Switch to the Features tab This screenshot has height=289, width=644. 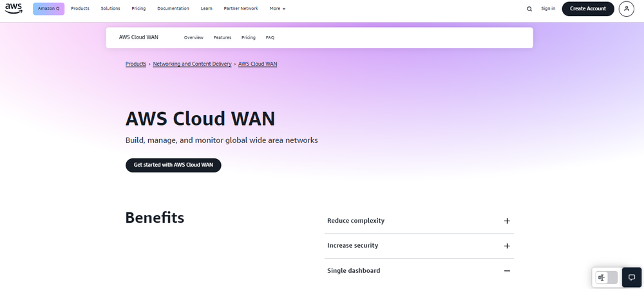[222, 38]
